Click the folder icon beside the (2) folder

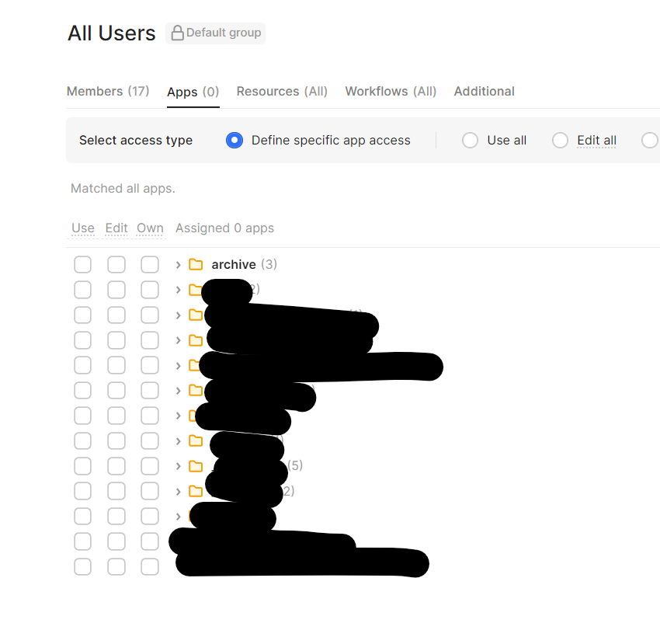click(195, 491)
